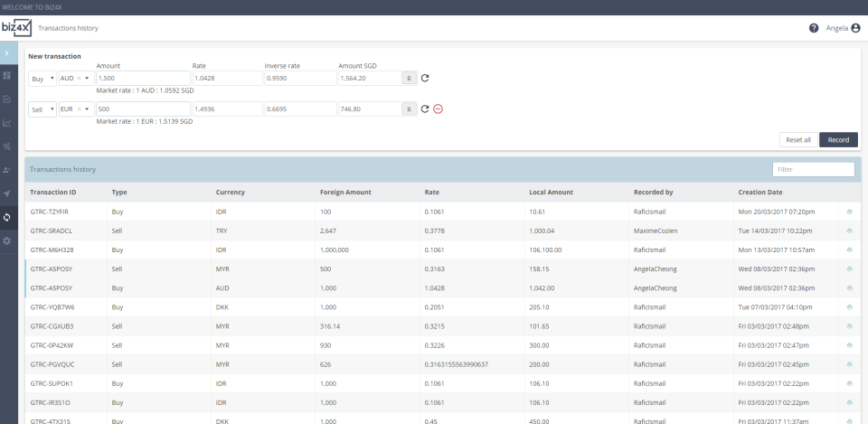Viewport: 868px width, 424px height.
Task: Sort by Foreign Amount column header
Action: 345,192
